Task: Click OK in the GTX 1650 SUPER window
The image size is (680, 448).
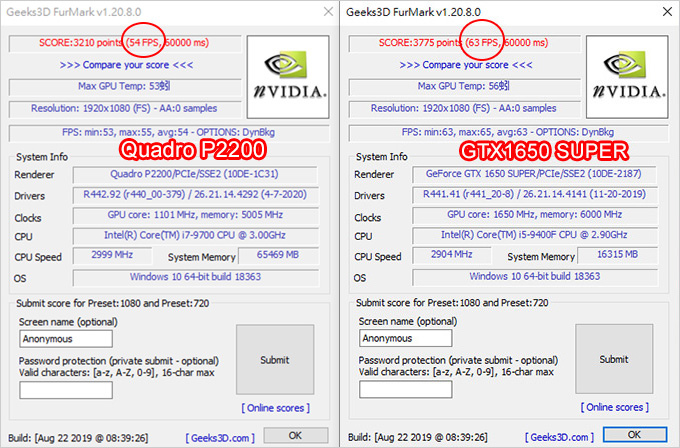Action: (x=635, y=435)
